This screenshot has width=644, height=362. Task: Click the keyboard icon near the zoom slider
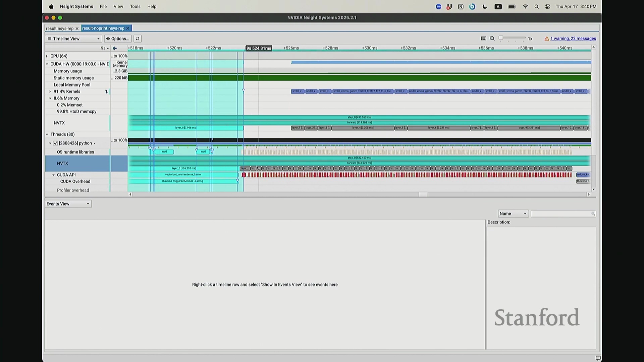[x=484, y=39]
